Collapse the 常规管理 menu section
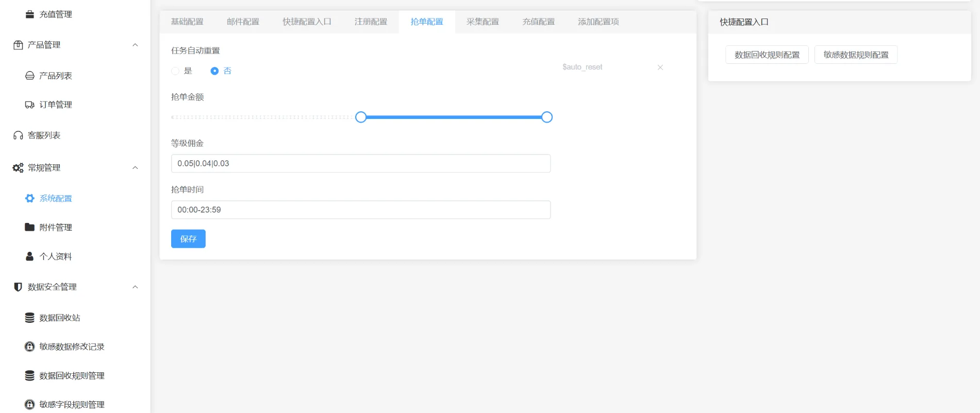 coord(135,168)
